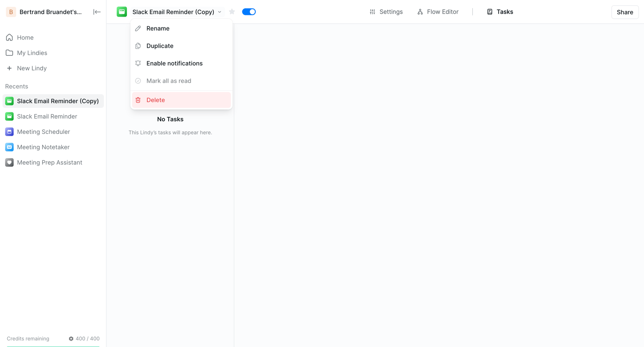Click the checkmark circle icon for Mark all as read

click(138, 81)
